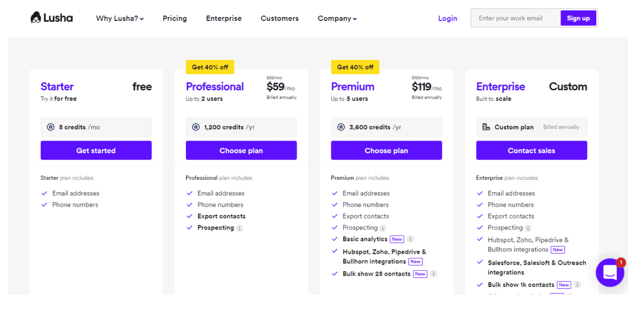Click building icon next to Custom plan
This screenshot has height=322, width=644.
[x=486, y=127]
